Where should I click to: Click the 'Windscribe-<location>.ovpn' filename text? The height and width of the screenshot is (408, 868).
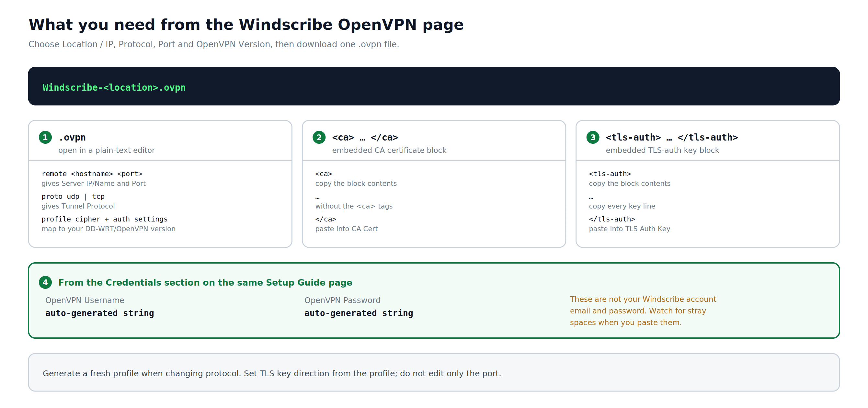coord(114,88)
